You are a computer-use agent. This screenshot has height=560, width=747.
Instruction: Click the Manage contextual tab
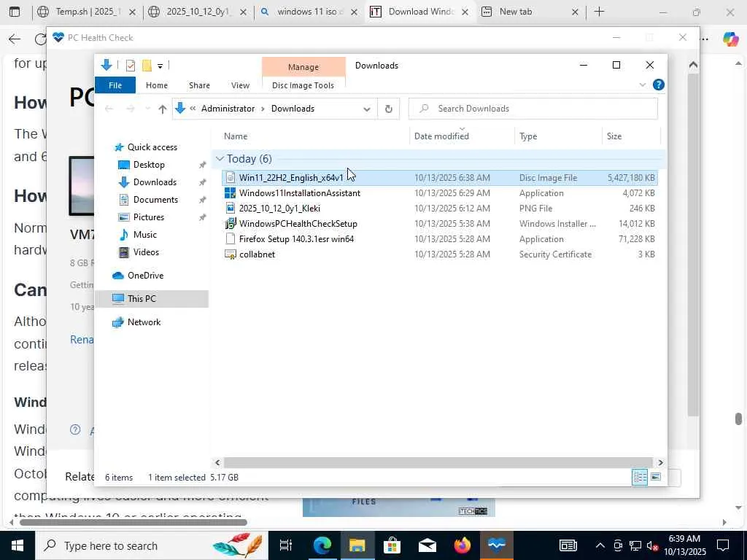pos(303,67)
